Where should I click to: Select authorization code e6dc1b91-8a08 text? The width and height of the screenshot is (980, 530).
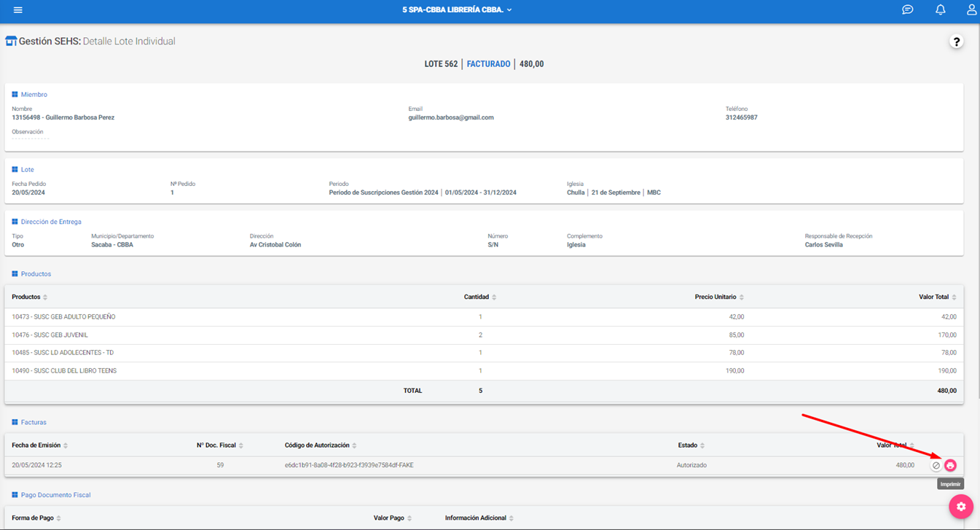coord(349,465)
